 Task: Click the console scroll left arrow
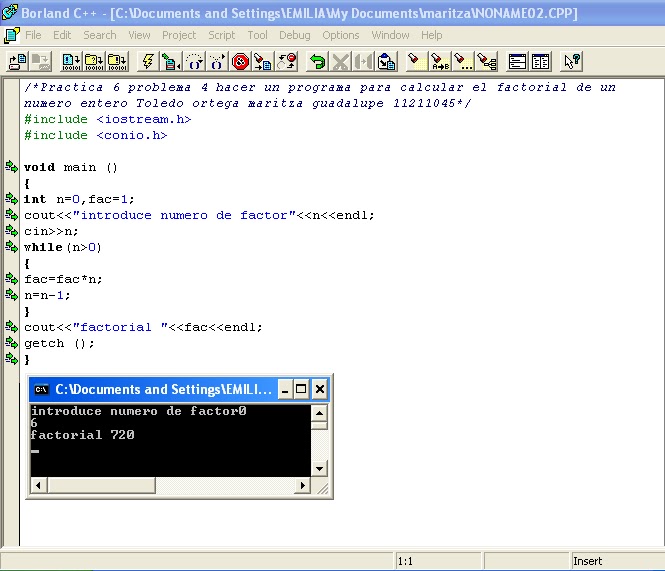pyautogui.click(x=39, y=485)
